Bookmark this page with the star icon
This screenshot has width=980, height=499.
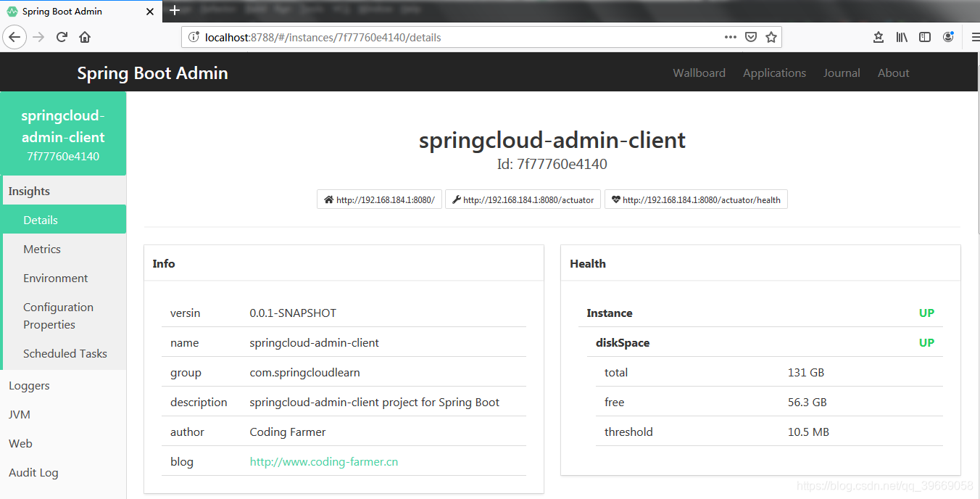[771, 37]
